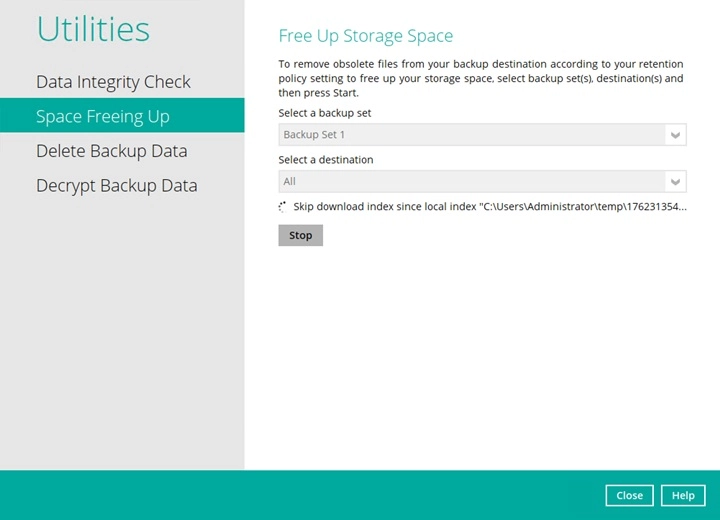720x520 pixels.
Task: Open the Data Integrity Check section
Action: [113, 82]
